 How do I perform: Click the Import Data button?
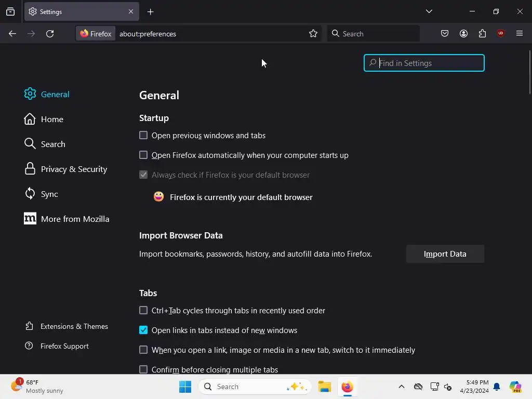click(445, 254)
